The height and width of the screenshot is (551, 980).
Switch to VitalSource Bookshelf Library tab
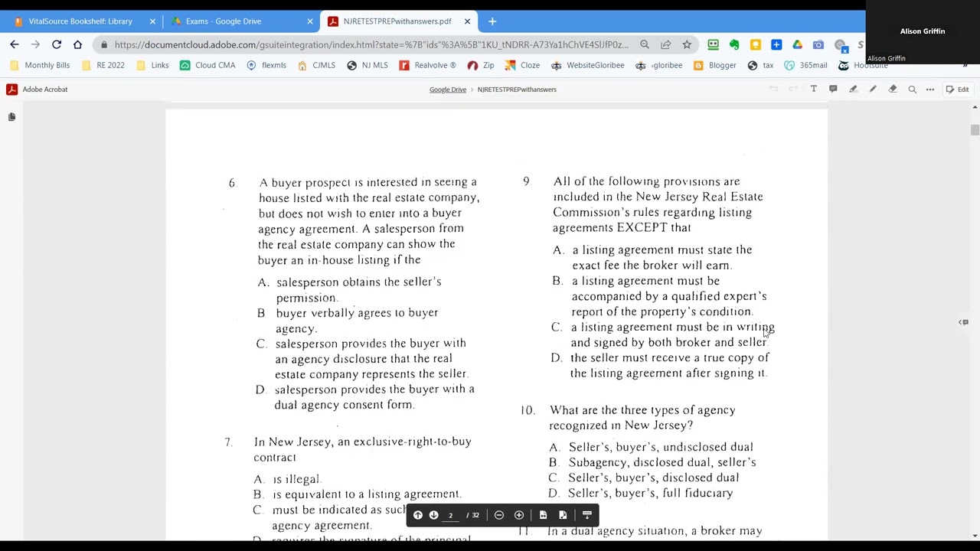pyautogui.click(x=80, y=21)
